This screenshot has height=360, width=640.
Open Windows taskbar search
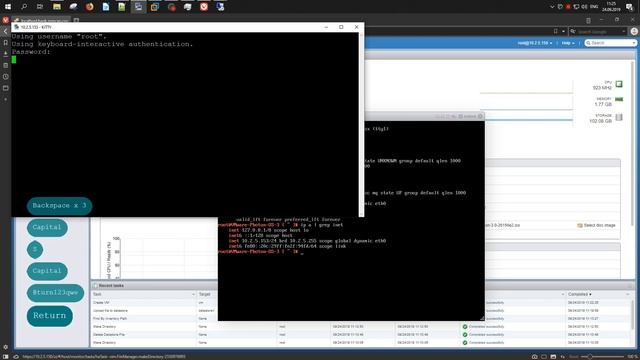pos(24,7)
